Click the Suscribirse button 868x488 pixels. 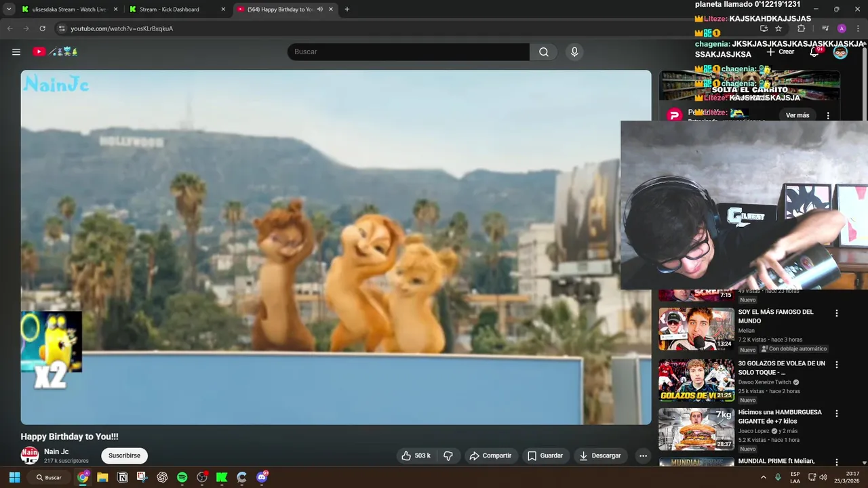(124, 455)
